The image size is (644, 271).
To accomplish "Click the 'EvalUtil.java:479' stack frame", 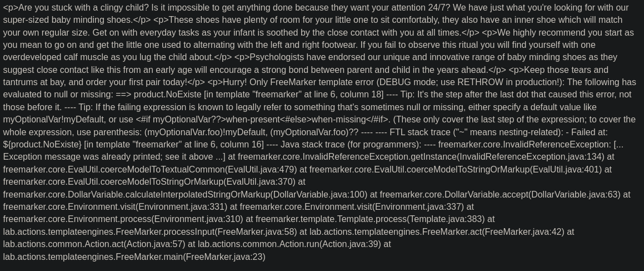I will pos(261,169).
